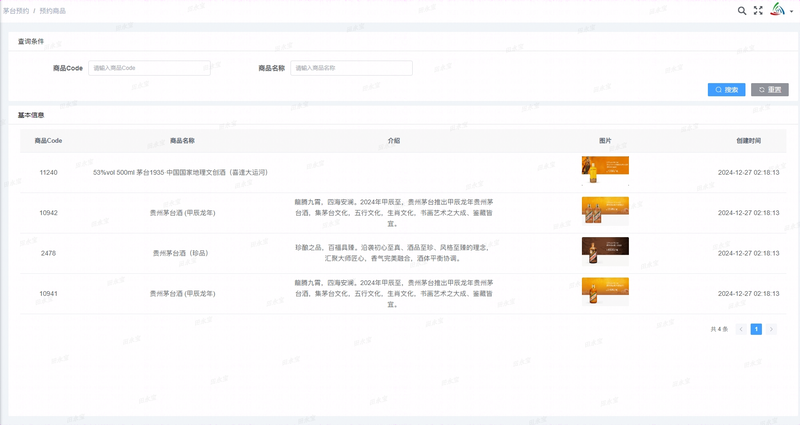Select the 基本信息 section title
The height and width of the screenshot is (425, 800).
(x=31, y=115)
